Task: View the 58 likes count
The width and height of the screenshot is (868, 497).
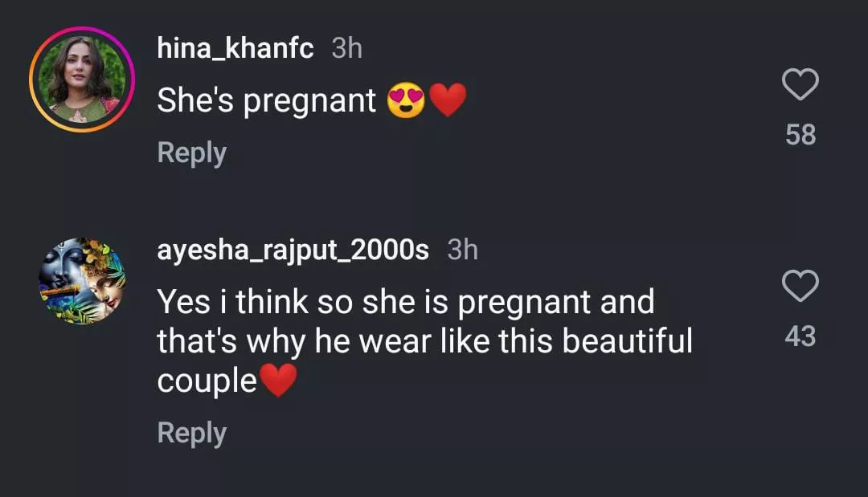Action: (800, 135)
